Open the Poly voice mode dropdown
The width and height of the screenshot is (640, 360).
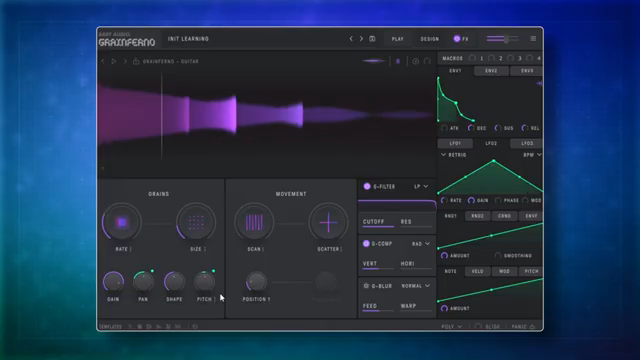pyautogui.click(x=451, y=327)
